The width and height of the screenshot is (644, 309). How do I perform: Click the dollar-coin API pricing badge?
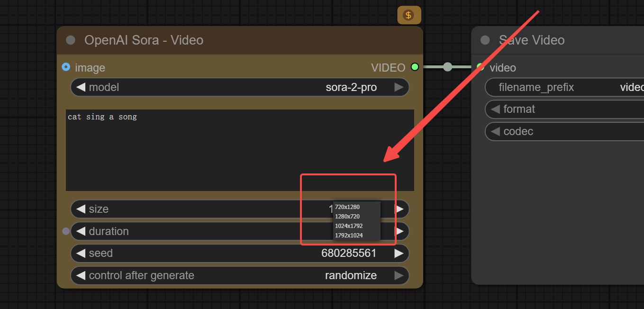(408, 15)
